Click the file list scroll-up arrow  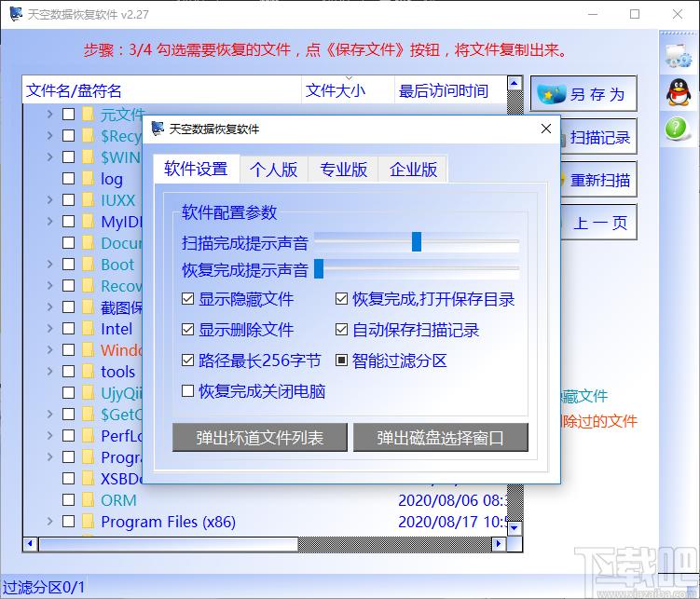[515, 83]
